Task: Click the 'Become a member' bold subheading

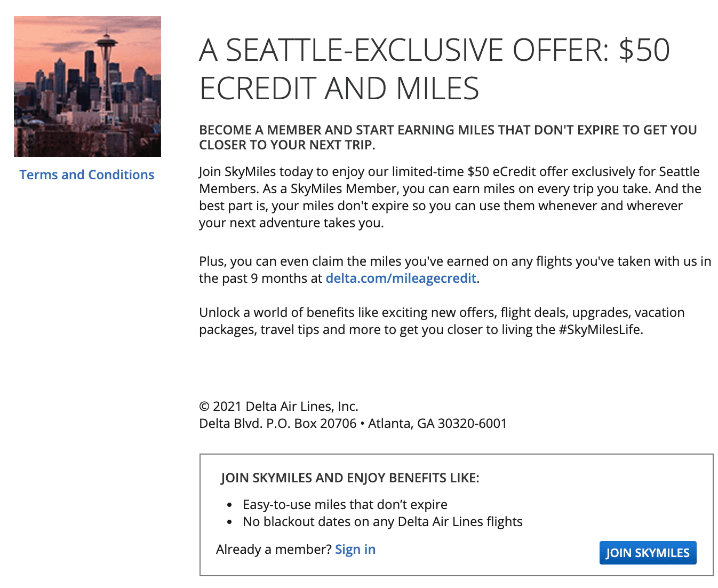Action: click(x=448, y=138)
